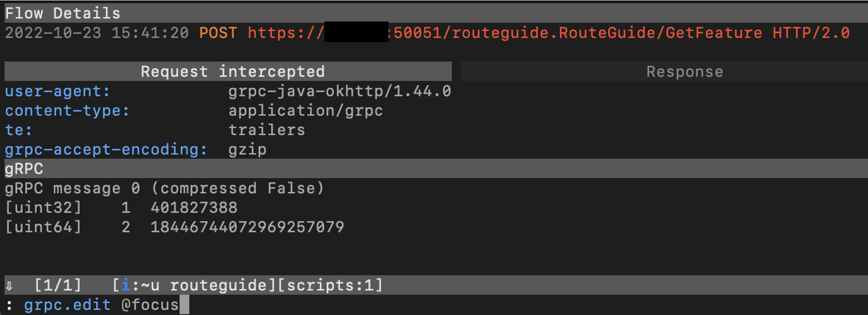Screen dimensions: 868x315
Task: Click the gzip encoding value
Action: coord(247,150)
